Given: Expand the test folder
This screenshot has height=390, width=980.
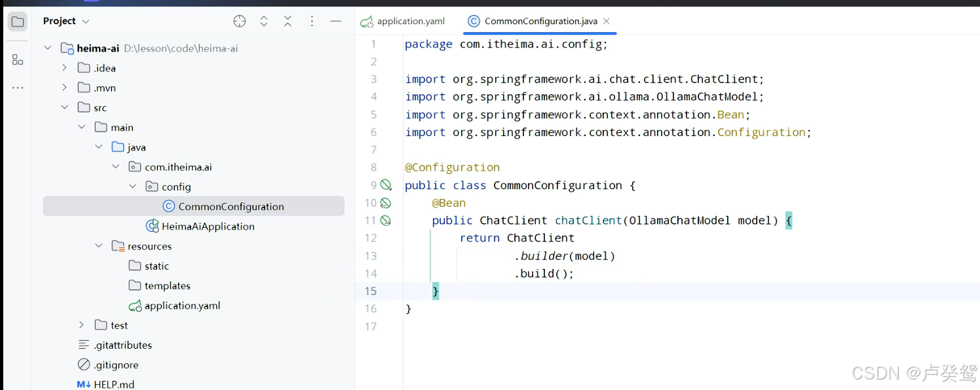Looking at the screenshot, I should click(x=81, y=325).
